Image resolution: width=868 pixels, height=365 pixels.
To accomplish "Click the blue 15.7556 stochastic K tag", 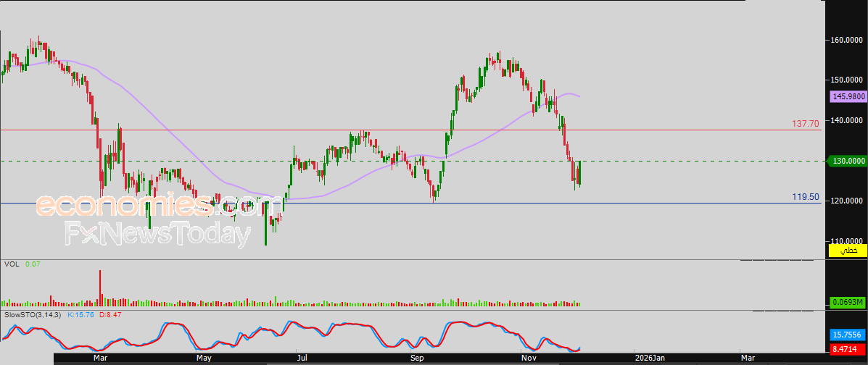I will click(x=847, y=335).
